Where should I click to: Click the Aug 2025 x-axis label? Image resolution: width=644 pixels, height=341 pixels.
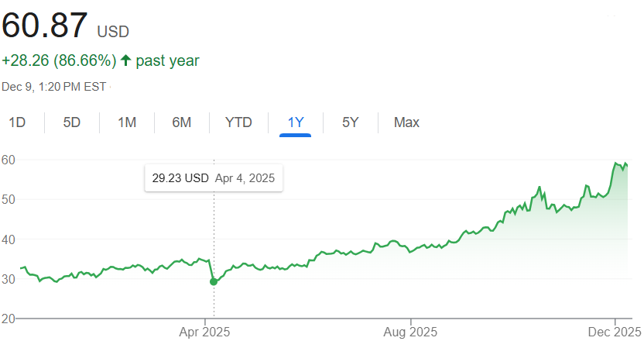[410, 332]
